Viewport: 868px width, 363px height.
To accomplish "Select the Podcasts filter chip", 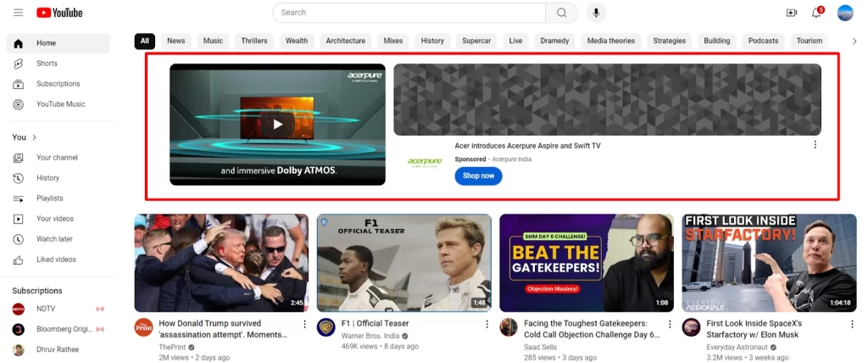I will point(764,41).
